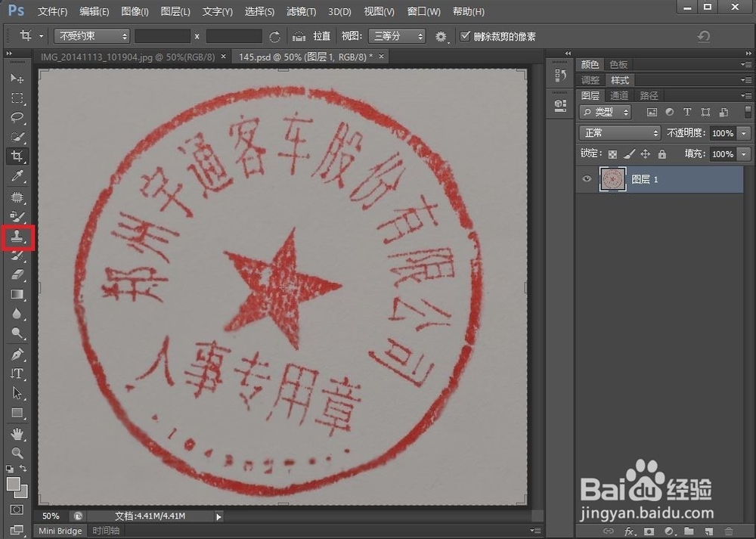The height and width of the screenshot is (539, 756).
Task: Open crop ratio dropdown 不受约束
Action: 91,36
